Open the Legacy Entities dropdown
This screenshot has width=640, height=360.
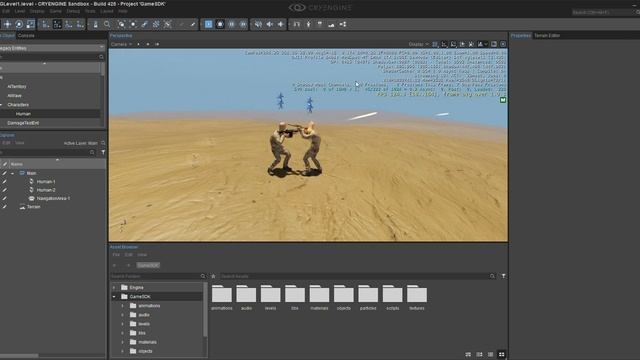coord(52,48)
